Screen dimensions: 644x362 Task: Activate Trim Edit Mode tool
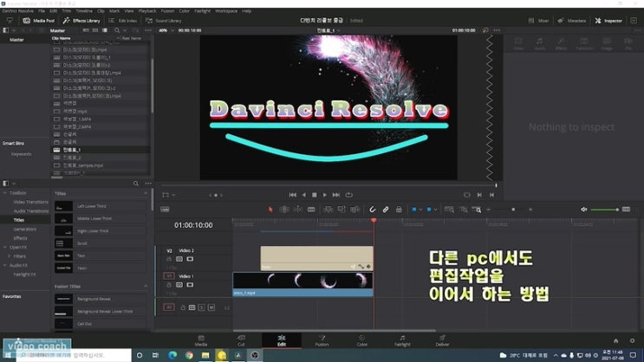[284, 210]
